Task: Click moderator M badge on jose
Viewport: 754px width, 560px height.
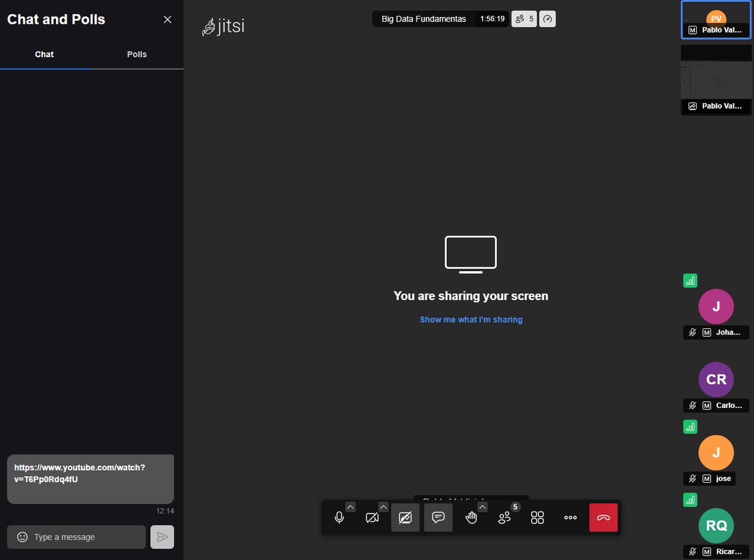Action: [x=706, y=478]
